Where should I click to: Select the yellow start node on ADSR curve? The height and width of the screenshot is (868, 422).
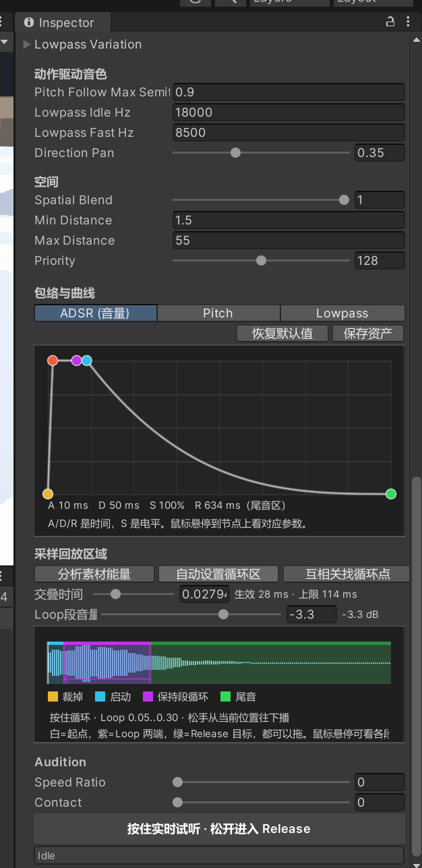[x=48, y=494]
